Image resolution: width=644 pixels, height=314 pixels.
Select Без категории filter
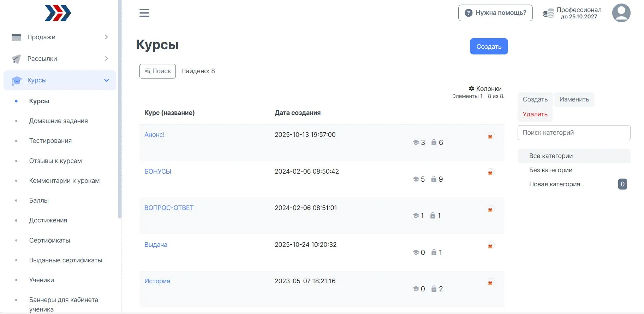(x=550, y=170)
